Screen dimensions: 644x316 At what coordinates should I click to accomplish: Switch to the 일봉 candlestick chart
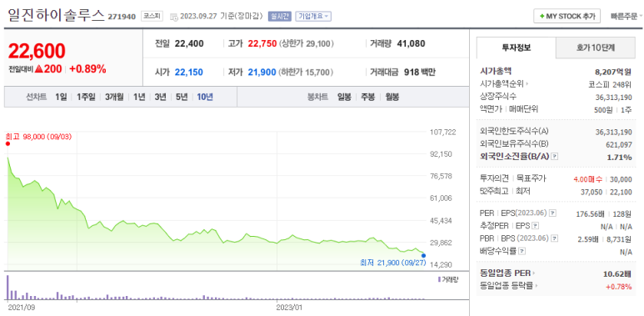[344, 97]
